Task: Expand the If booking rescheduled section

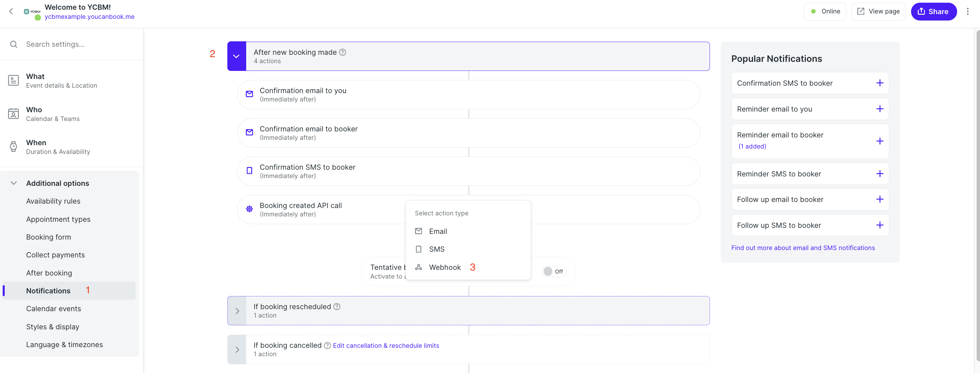Action: tap(237, 311)
